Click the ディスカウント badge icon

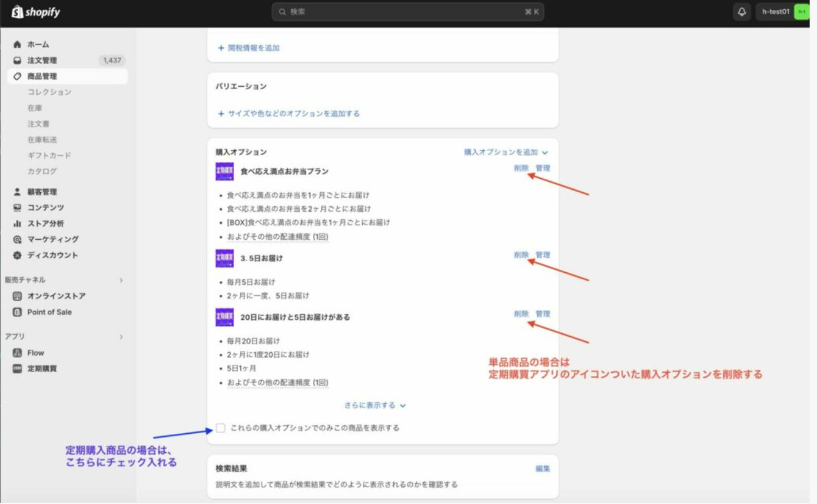(17, 255)
